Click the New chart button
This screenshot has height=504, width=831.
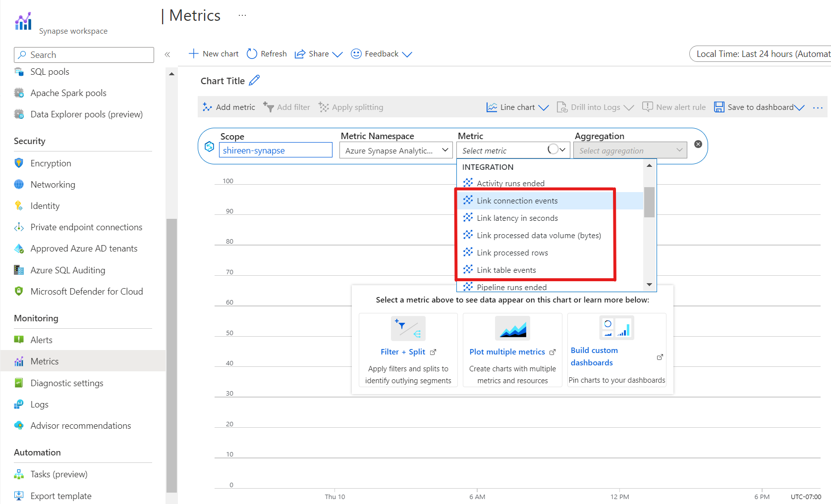[x=214, y=54]
